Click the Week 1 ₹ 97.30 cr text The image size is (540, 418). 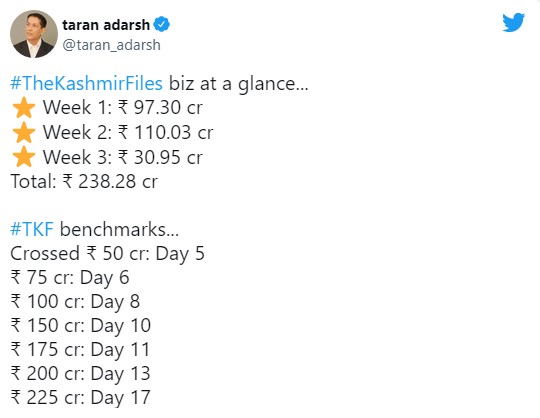[123, 107]
